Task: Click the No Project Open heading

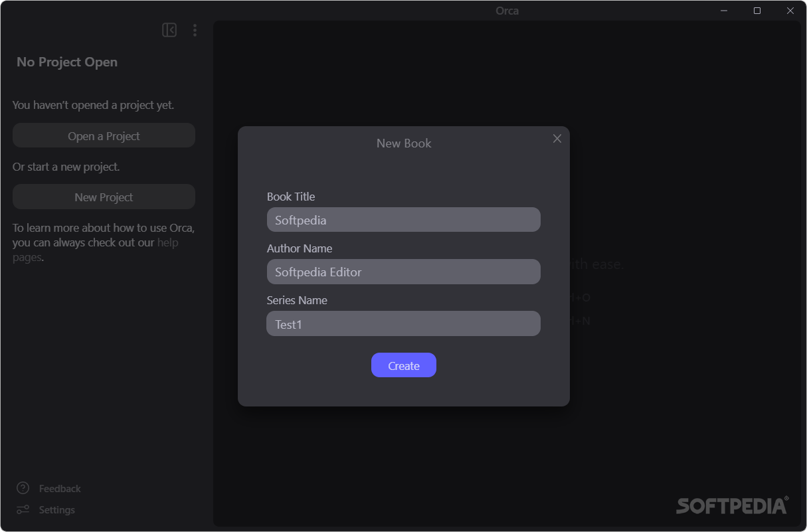Action: (x=67, y=62)
